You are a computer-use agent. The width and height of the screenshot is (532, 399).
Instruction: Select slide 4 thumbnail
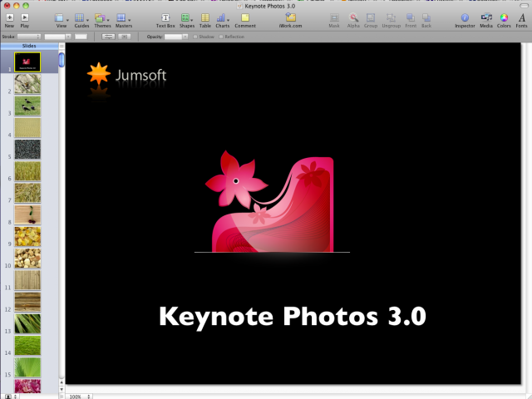[x=27, y=127]
